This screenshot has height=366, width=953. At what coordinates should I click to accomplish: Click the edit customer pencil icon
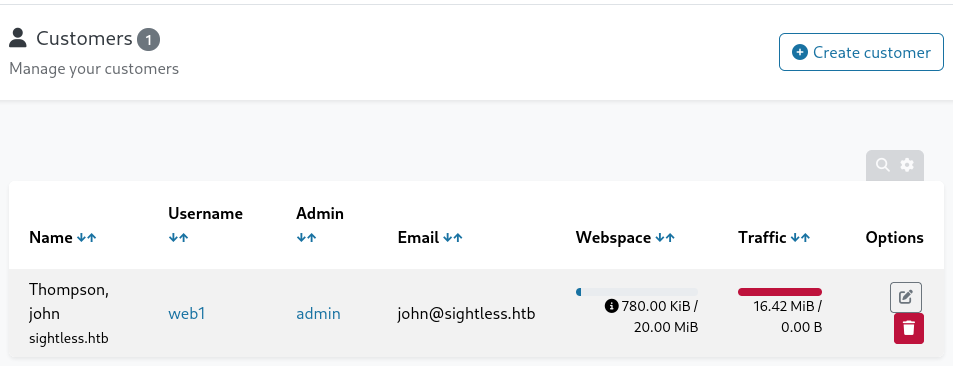(x=906, y=297)
